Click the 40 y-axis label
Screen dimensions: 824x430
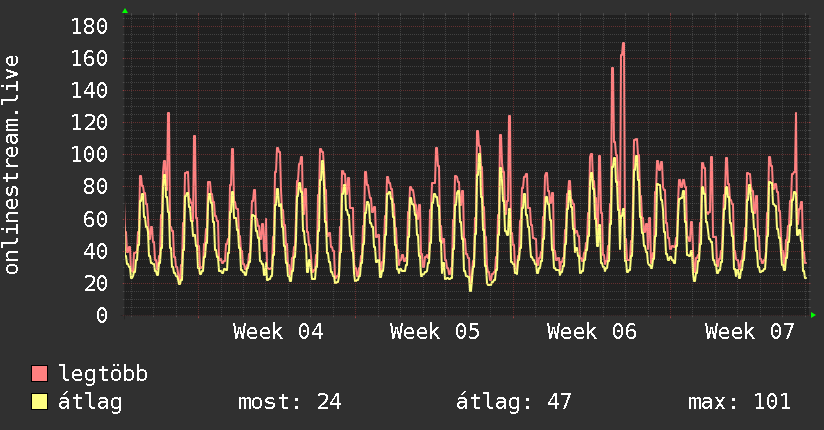(96, 251)
